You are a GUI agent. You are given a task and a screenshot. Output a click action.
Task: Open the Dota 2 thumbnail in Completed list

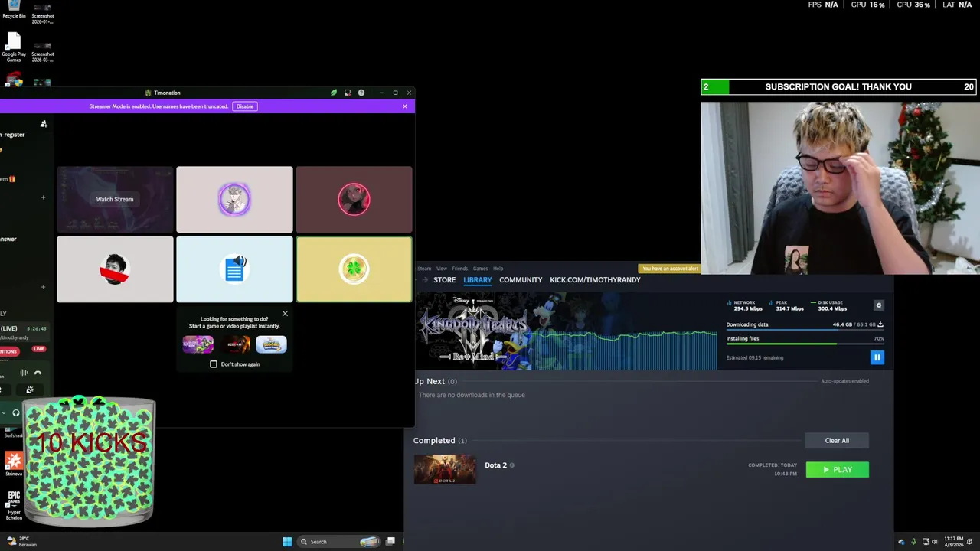(445, 469)
